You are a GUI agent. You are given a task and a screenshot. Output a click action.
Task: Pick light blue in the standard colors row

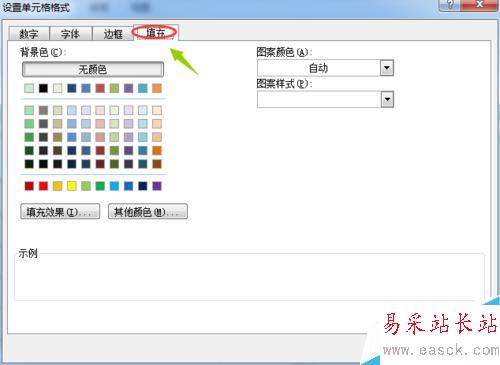pyautogui.click(x=114, y=186)
